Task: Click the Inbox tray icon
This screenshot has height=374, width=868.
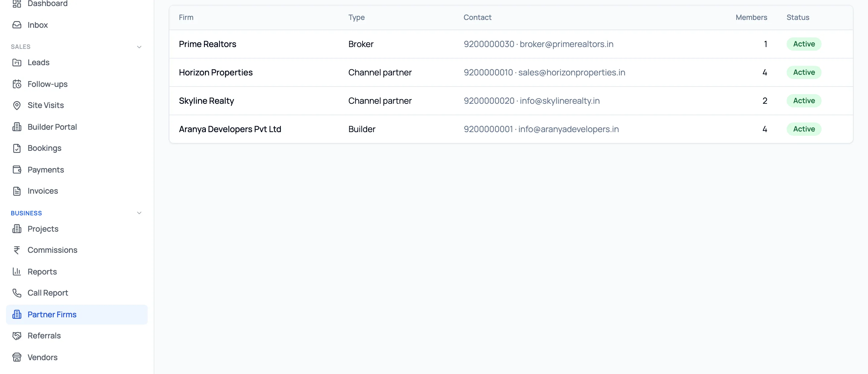Action: pyautogui.click(x=17, y=25)
